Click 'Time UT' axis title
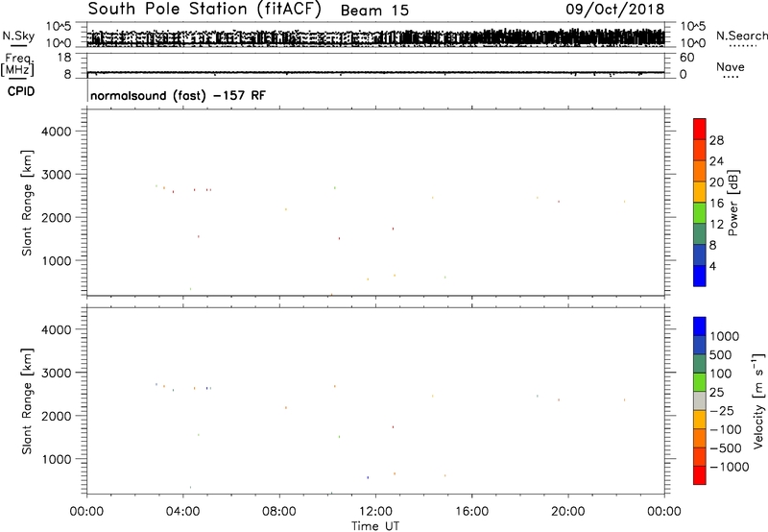768x532 pixels. coord(375,526)
